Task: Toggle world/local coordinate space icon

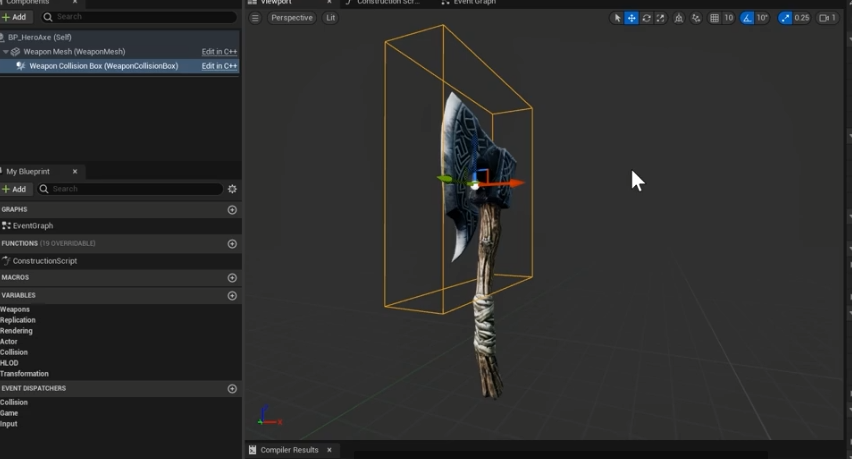Action: coord(679,18)
